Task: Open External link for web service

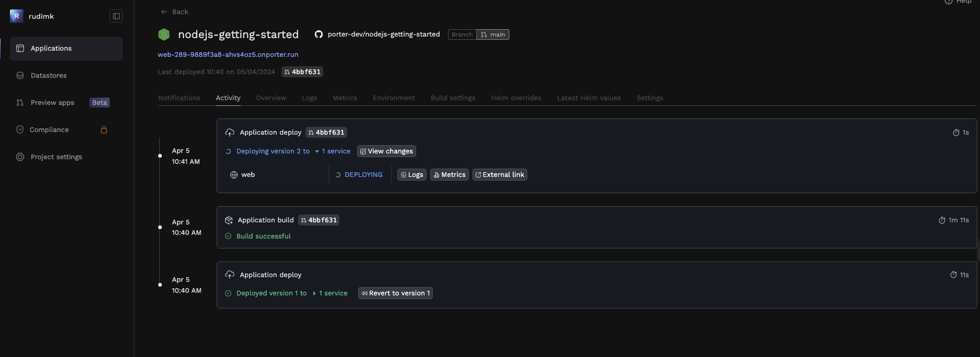Action: point(500,175)
